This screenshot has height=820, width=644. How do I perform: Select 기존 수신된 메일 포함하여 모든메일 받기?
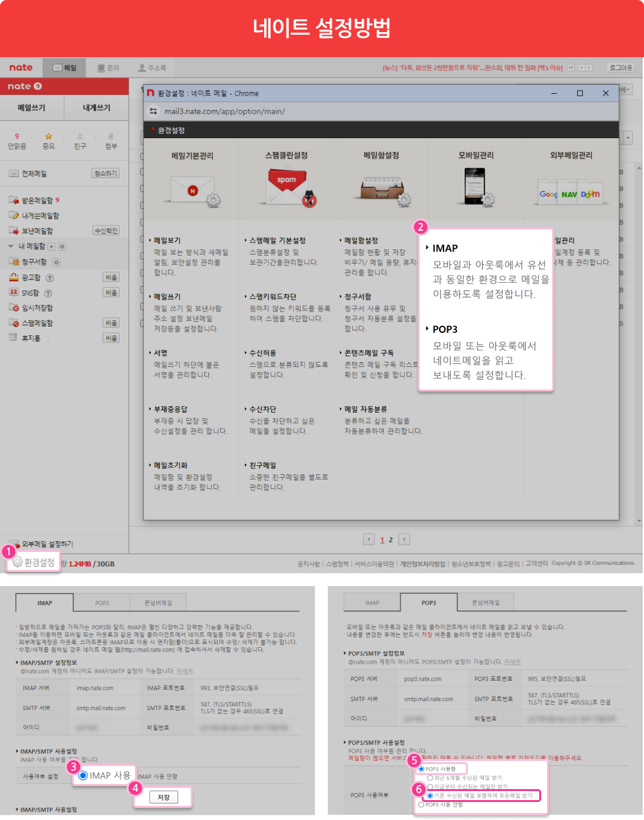pos(430,796)
